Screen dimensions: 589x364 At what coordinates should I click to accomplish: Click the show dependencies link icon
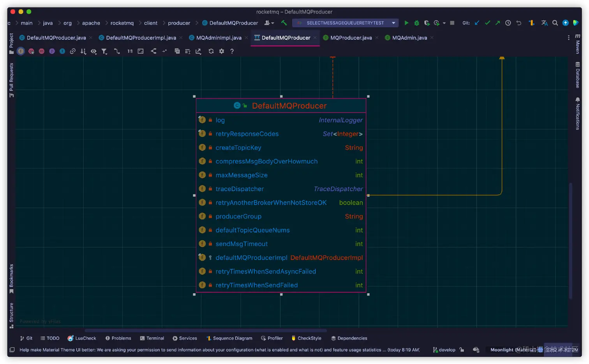coord(73,51)
